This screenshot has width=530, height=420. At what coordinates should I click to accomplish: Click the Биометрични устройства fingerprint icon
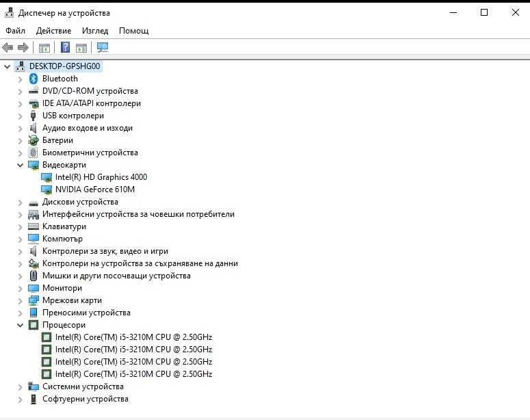pyautogui.click(x=33, y=153)
